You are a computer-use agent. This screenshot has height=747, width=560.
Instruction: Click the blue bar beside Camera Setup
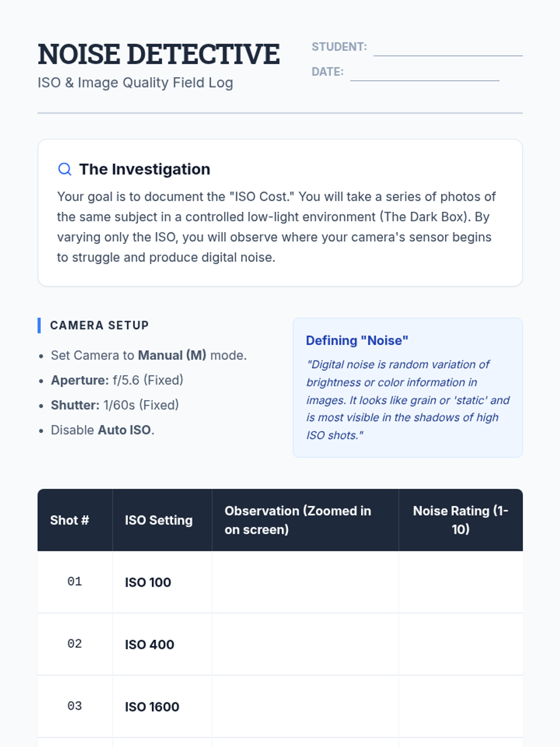coord(39,325)
